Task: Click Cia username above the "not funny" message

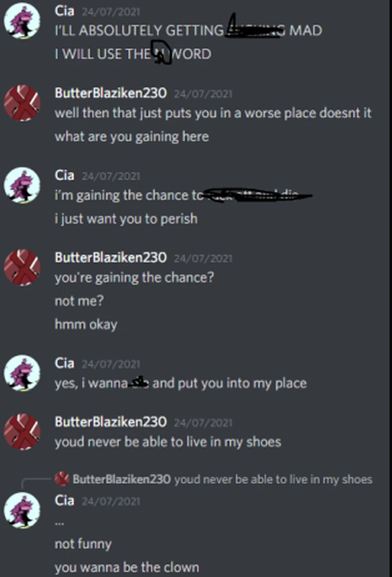Action: pyautogui.click(x=64, y=500)
